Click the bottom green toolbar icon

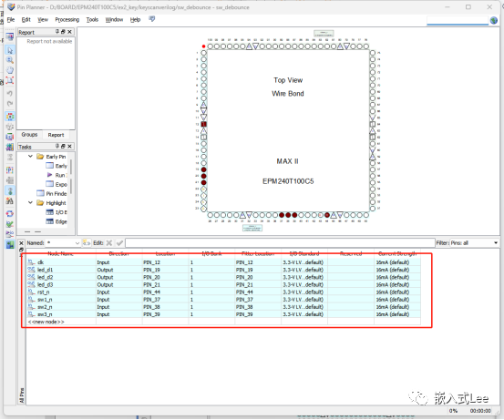10,245
